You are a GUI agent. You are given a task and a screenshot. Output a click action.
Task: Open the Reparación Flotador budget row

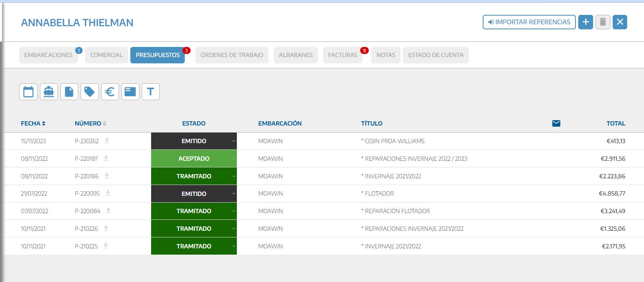pos(397,211)
